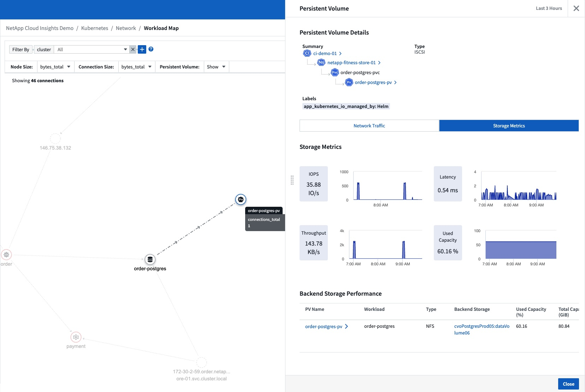Click the ci-demo-01 cluster icon

point(307,53)
